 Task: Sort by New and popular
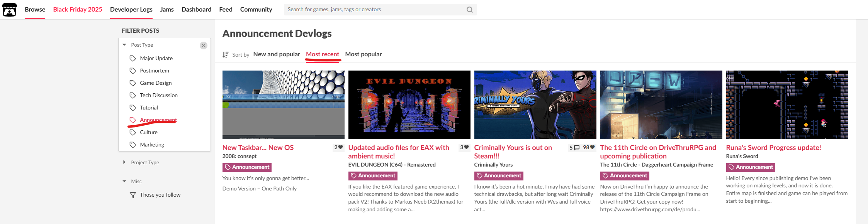pos(277,54)
